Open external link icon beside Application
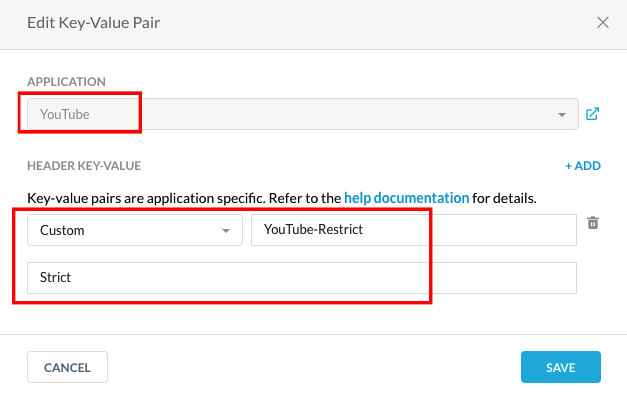 click(592, 114)
